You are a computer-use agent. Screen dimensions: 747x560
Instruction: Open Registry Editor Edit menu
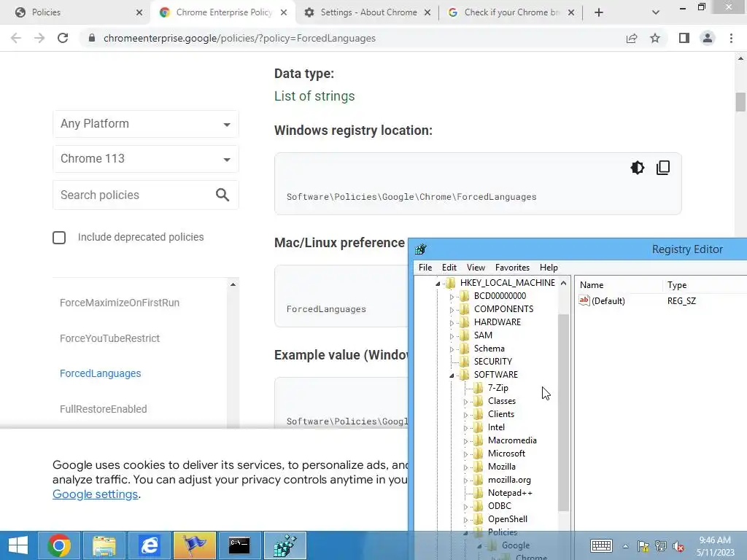449,267
